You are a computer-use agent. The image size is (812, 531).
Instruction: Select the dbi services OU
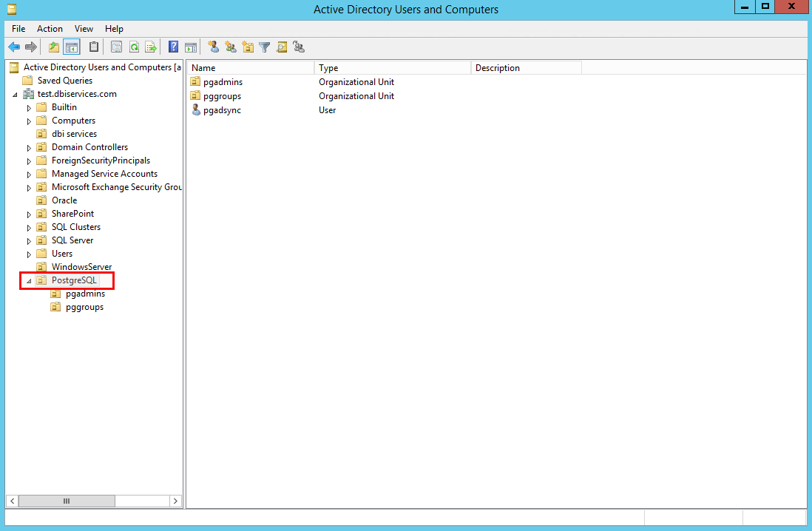74,134
